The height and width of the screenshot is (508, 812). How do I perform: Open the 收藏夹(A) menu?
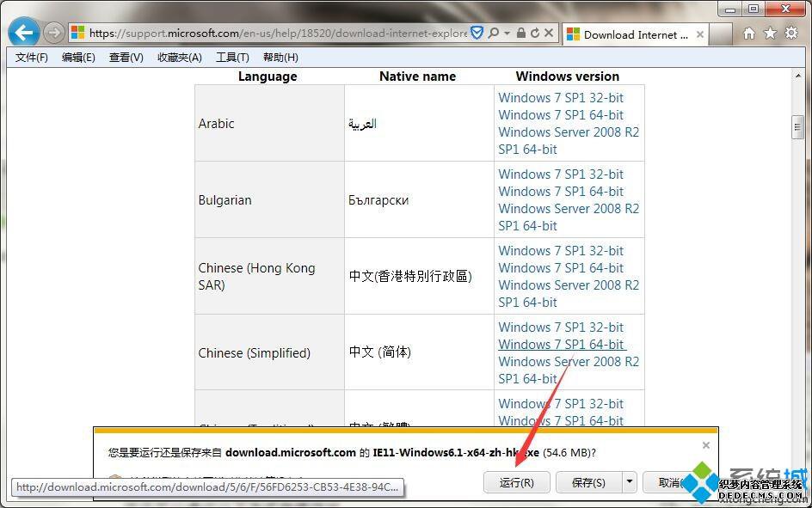pos(180,58)
